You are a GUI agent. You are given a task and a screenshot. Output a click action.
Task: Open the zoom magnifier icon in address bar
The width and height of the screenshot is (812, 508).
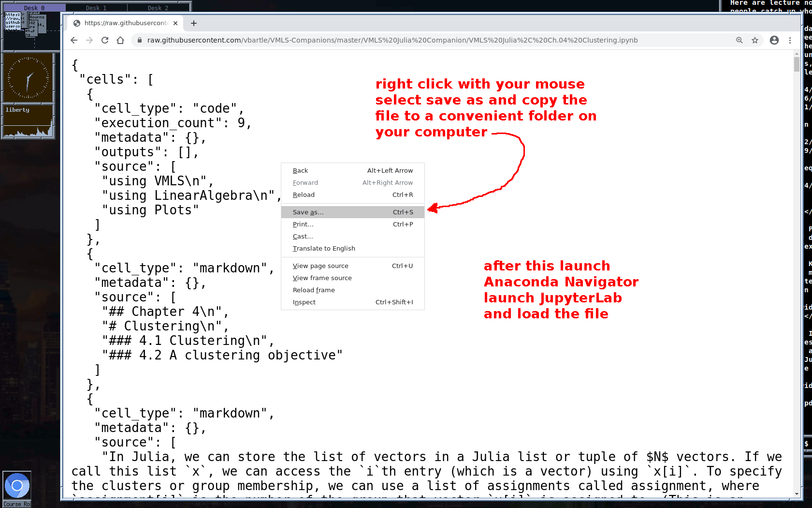point(739,40)
